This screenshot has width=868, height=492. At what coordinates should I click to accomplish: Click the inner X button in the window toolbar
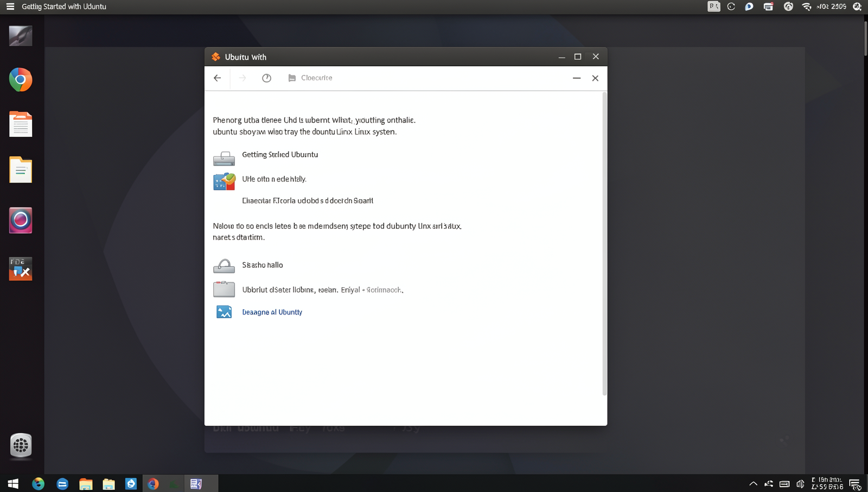pos(595,78)
